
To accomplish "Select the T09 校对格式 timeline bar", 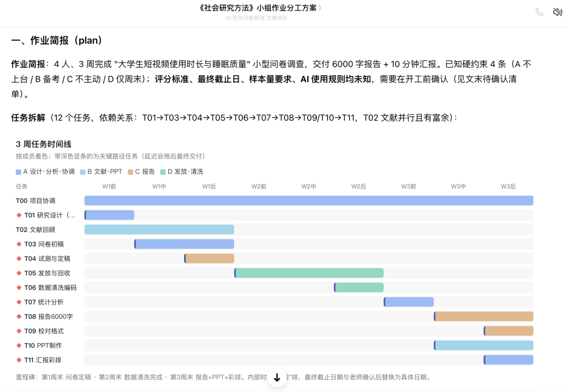I will (509, 331).
